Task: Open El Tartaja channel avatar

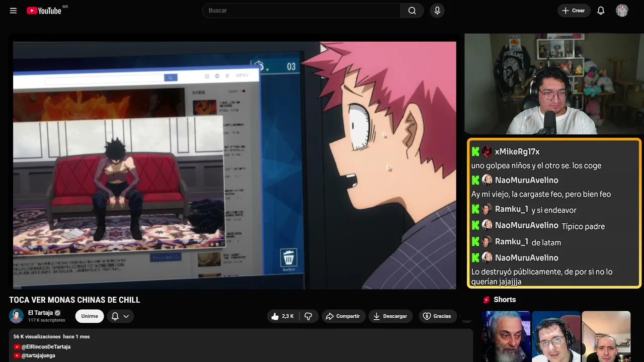Action: pyautogui.click(x=17, y=316)
